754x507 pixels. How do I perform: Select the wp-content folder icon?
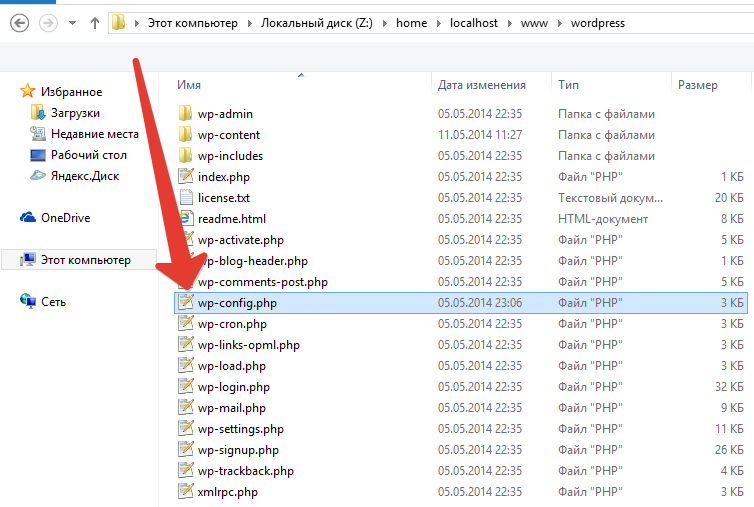(x=186, y=135)
